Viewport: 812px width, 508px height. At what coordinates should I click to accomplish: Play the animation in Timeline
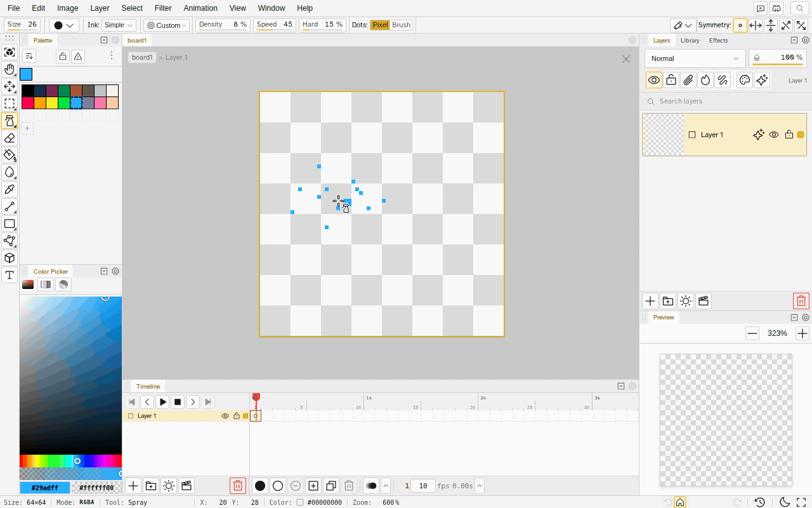(x=163, y=402)
